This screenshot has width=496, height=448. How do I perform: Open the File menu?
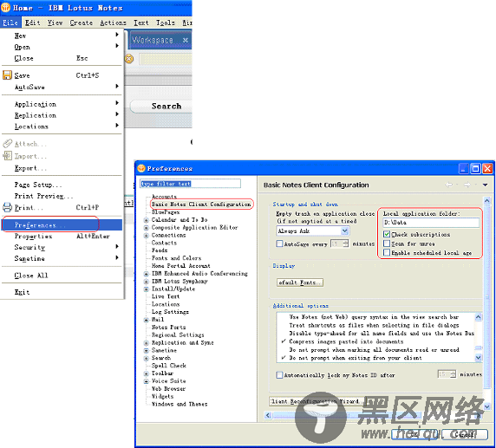coord(10,23)
